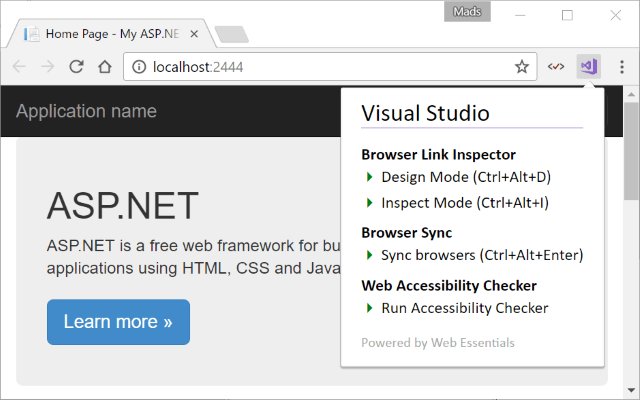
Task: Click the code brackets extension icon
Action: click(x=556, y=67)
